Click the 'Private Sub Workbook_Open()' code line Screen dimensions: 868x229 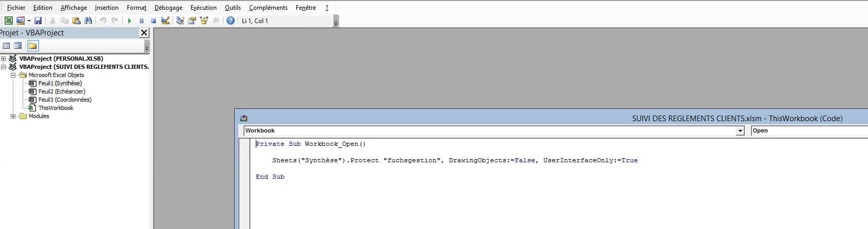pos(311,144)
